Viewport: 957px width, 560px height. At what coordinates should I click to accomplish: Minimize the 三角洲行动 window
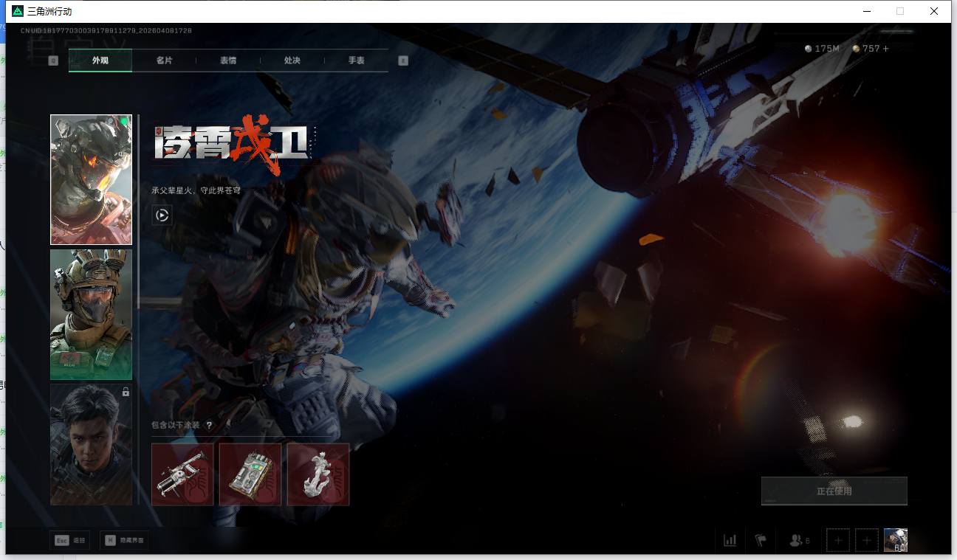point(866,11)
